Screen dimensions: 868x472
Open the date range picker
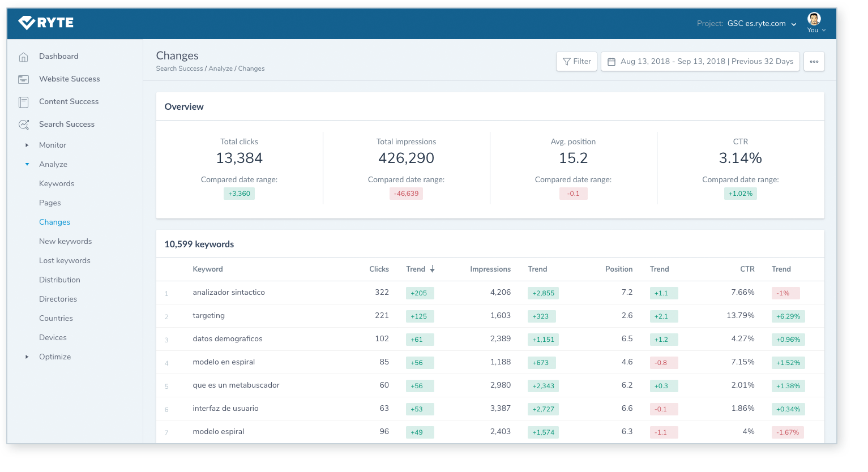(700, 62)
